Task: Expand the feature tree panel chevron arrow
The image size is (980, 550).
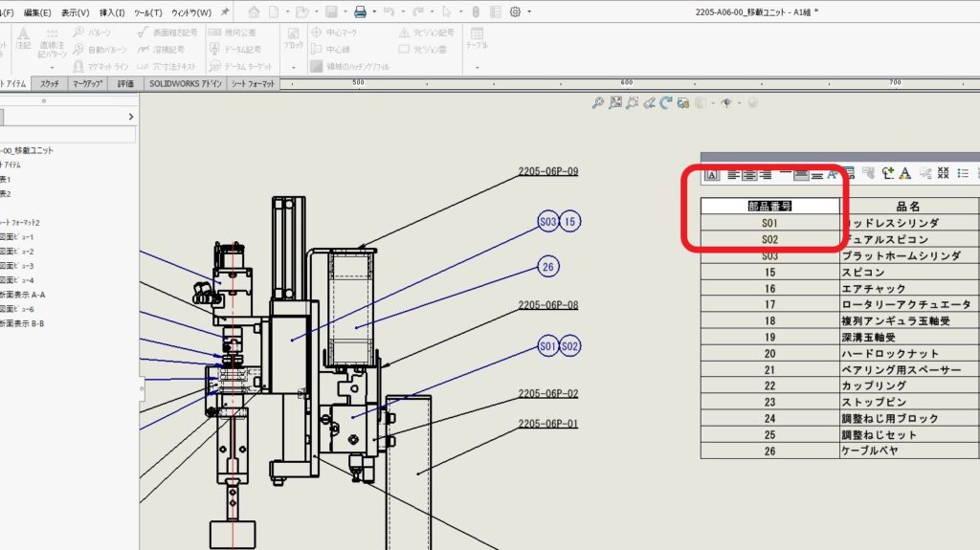Action: coord(131,117)
